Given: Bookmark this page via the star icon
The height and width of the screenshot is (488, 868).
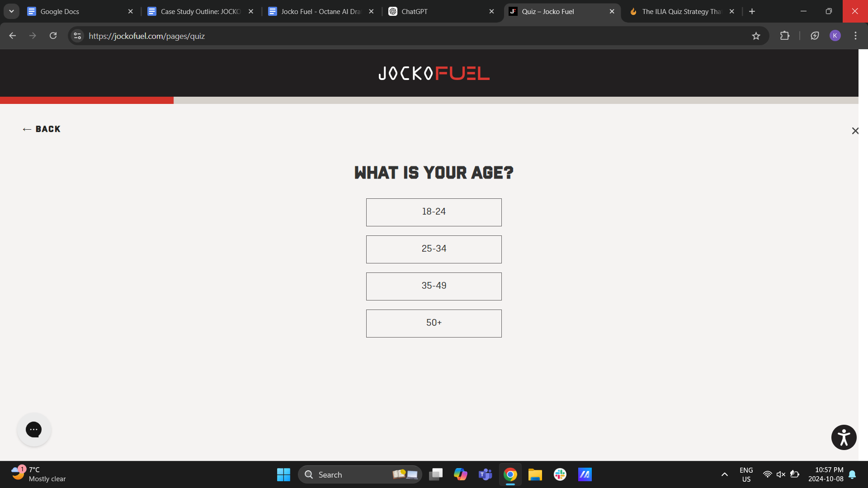Looking at the screenshot, I should pyautogui.click(x=756, y=36).
